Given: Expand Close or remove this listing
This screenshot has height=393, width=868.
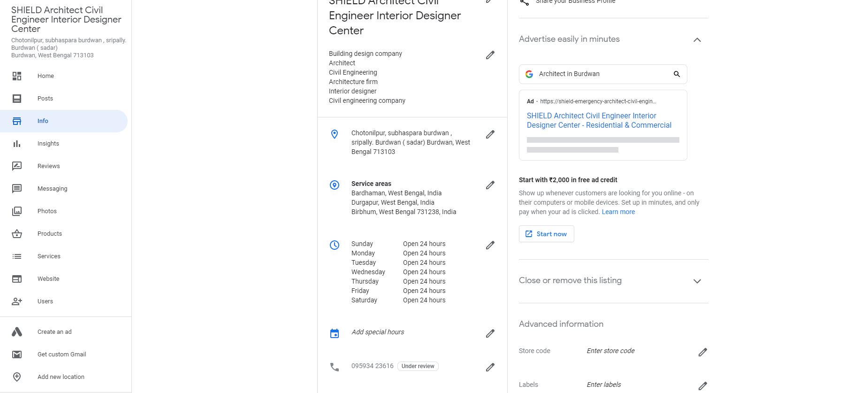Looking at the screenshot, I should point(697,281).
